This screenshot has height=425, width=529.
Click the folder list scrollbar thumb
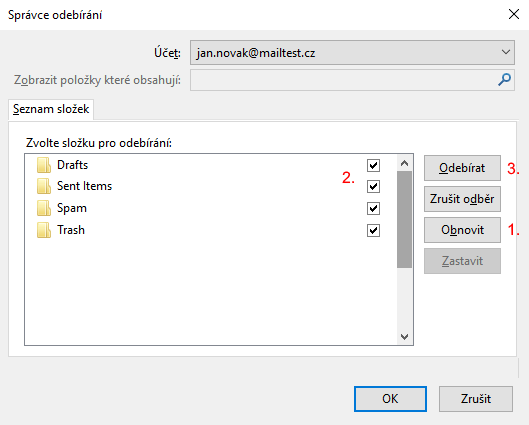point(404,219)
